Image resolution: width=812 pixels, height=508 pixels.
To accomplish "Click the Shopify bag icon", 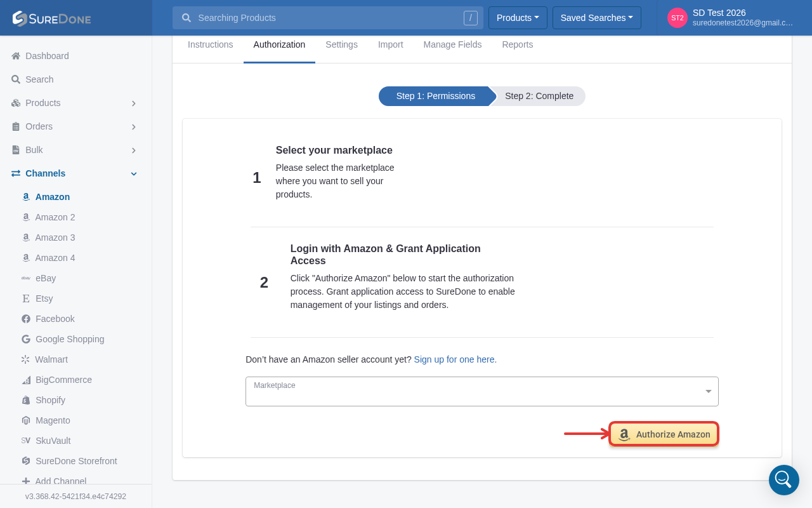I will pyautogui.click(x=26, y=400).
